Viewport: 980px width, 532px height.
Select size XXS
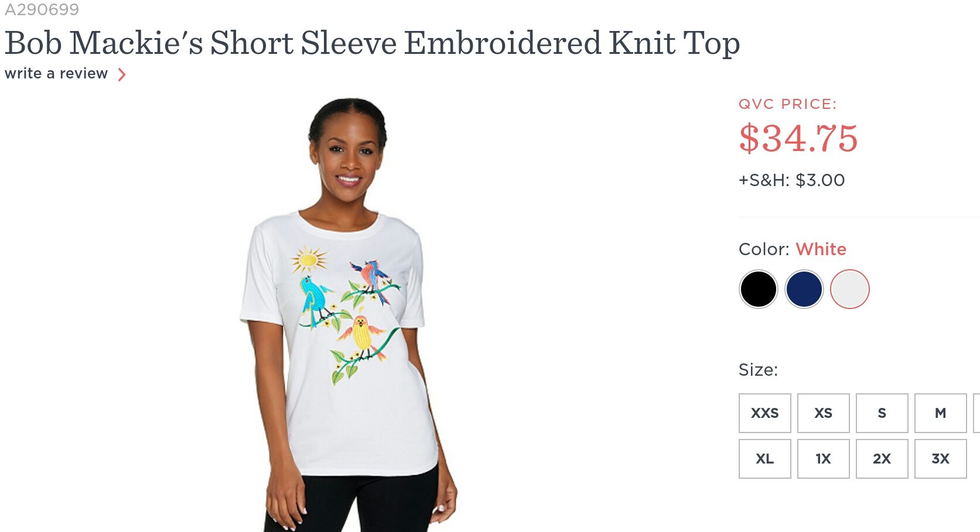765,413
